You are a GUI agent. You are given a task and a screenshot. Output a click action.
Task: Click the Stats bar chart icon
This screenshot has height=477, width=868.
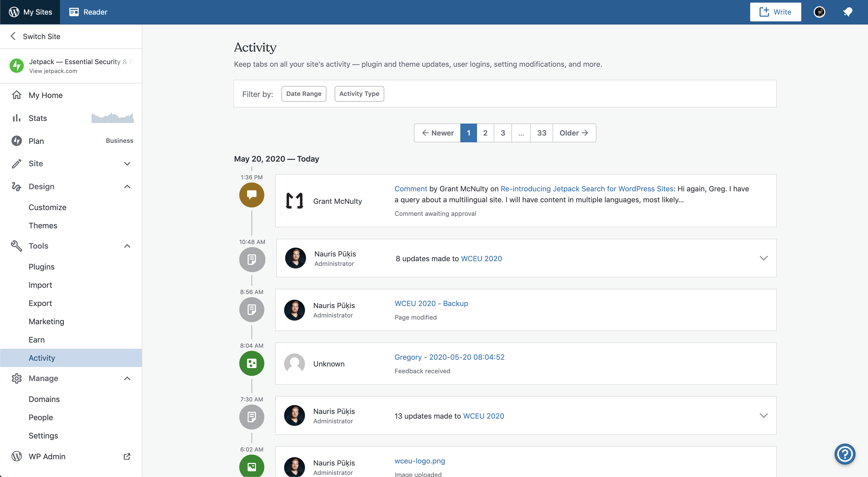(16, 118)
